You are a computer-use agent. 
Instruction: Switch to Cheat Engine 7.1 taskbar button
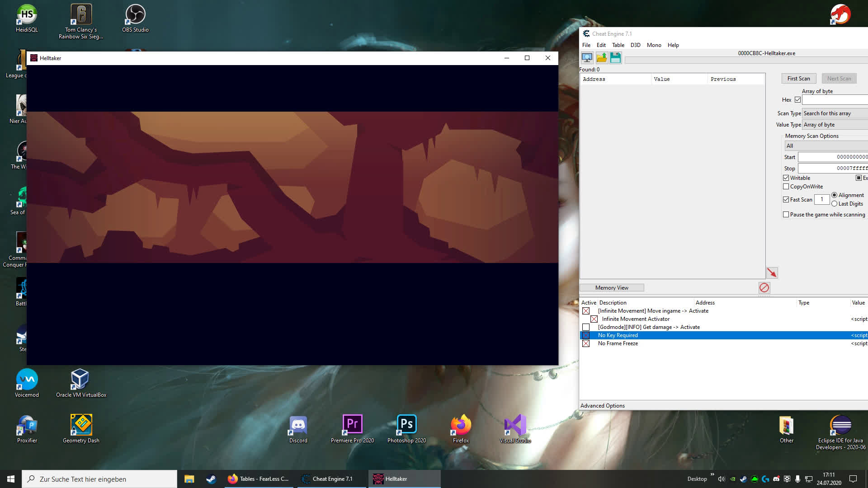point(332,479)
